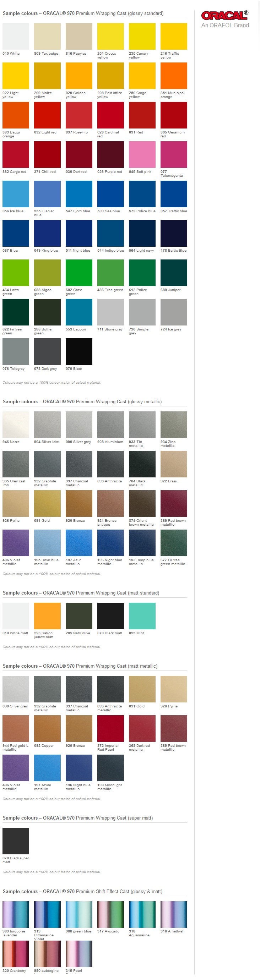The height and width of the screenshot is (980, 260).
Task: Select the 547 Fjord blue swatch
Action: [79, 194]
